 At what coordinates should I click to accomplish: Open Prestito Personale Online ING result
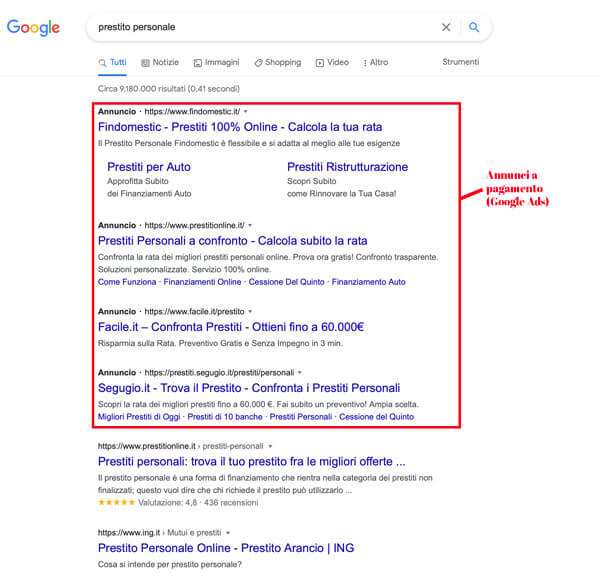[225, 548]
